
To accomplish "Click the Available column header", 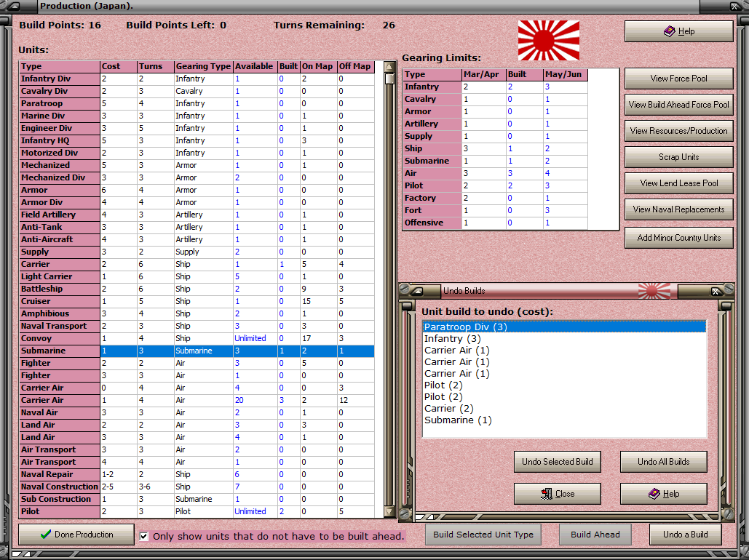I will click(255, 67).
